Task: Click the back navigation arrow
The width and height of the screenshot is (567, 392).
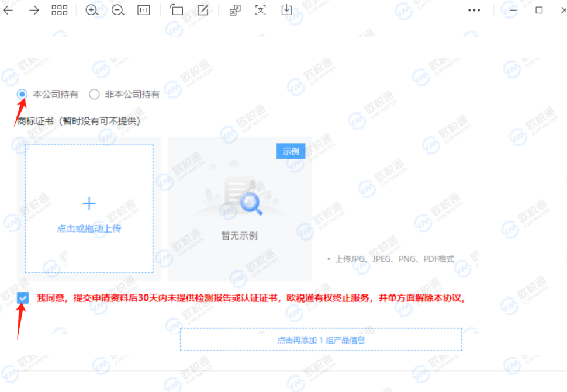Action: [8, 10]
